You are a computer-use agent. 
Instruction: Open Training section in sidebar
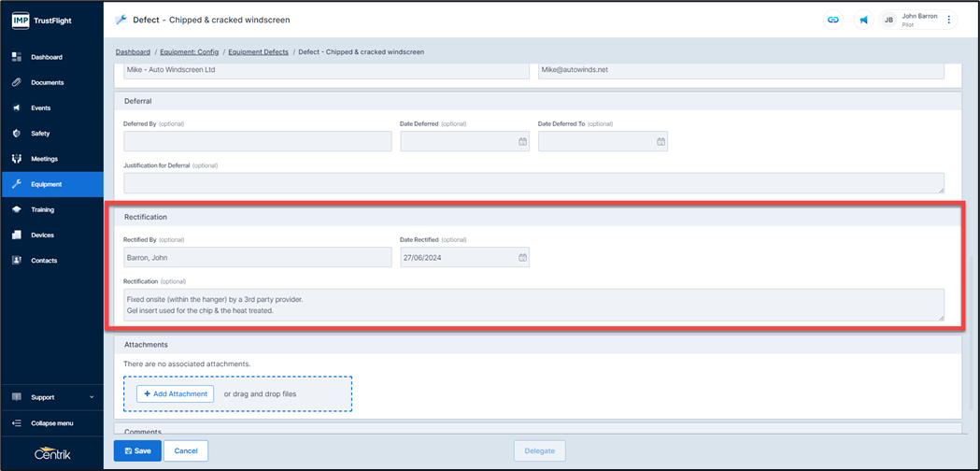[x=42, y=209]
